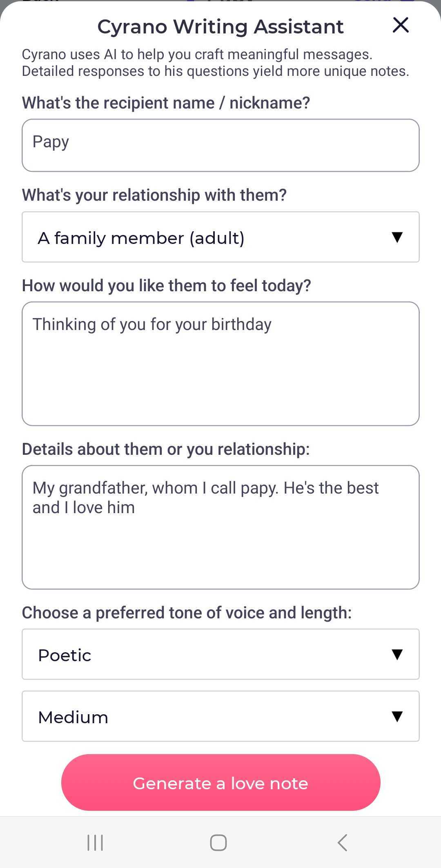This screenshot has width=441, height=868.
Task: Tap the "What's the recipient name / nickname?" label
Action: coord(166,103)
